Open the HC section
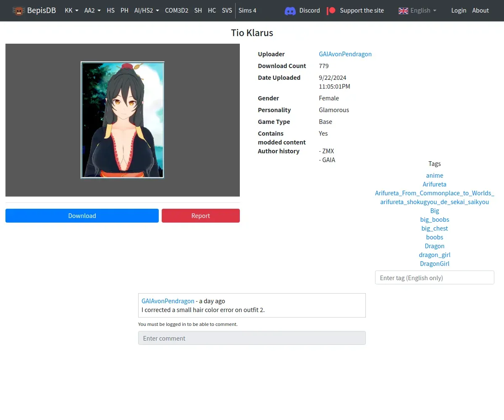 coord(212,10)
